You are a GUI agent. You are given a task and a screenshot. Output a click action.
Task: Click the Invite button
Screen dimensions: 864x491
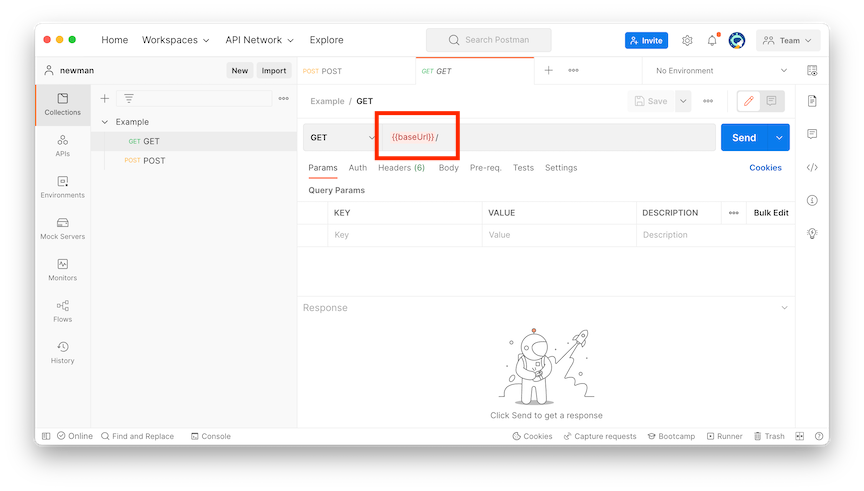pyautogui.click(x=646, y=40)
